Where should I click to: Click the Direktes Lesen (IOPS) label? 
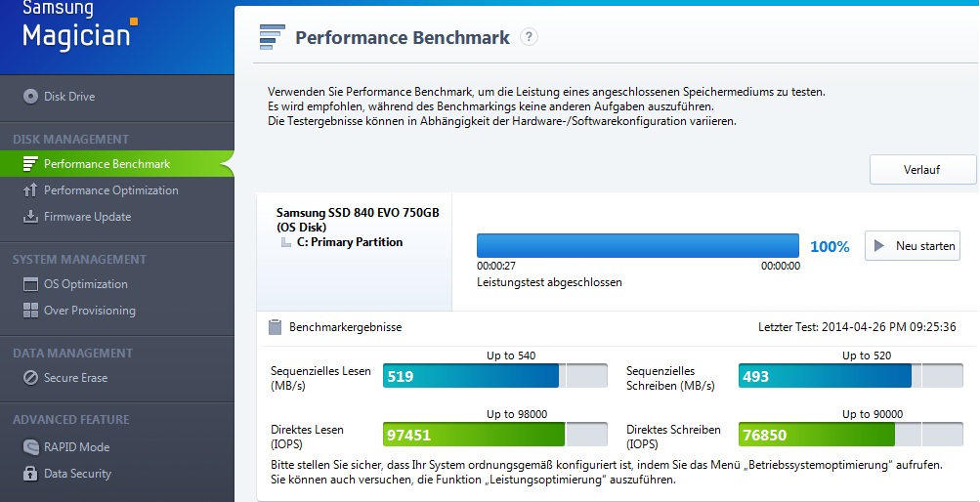coord(307,438)
